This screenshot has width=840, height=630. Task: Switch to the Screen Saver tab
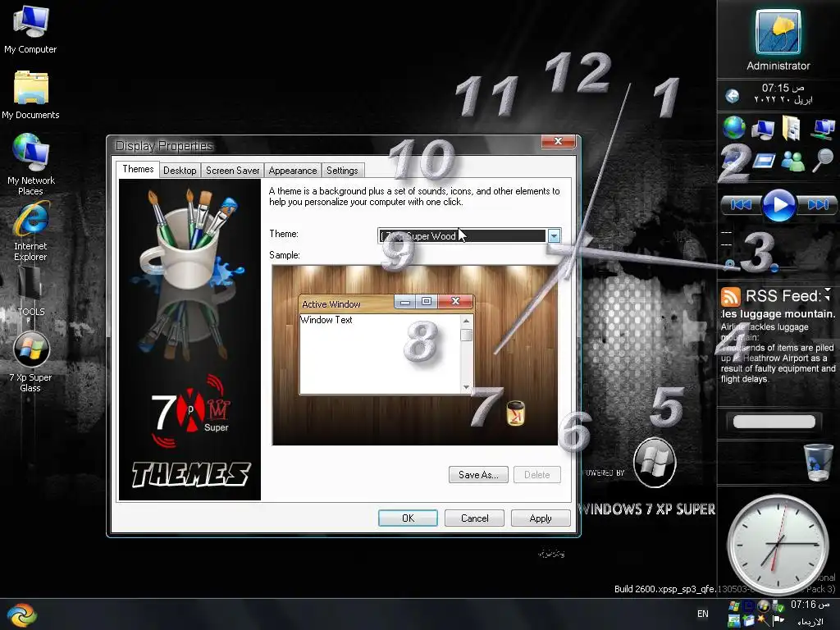tap(232, 171)
